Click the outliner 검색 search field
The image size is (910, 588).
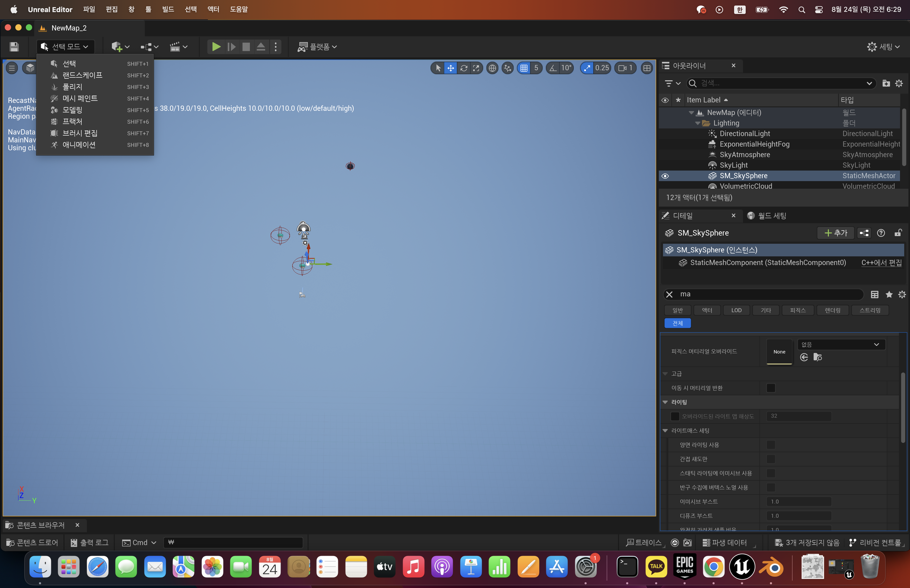tap(779, 83)
